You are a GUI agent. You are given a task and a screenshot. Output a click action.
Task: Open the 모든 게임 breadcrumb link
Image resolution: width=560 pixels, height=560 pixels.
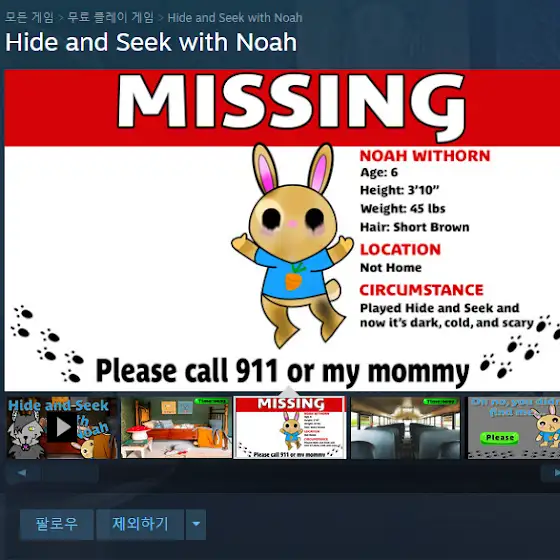(29, 17)
